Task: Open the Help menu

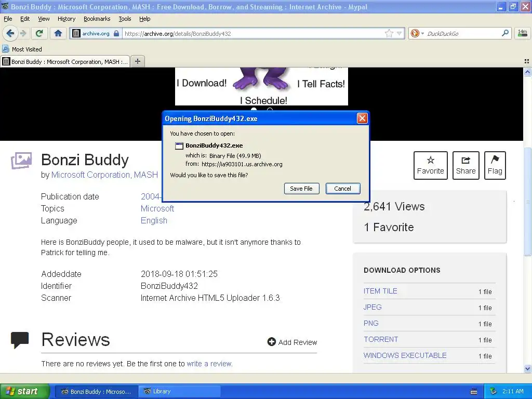Action: 144,19
